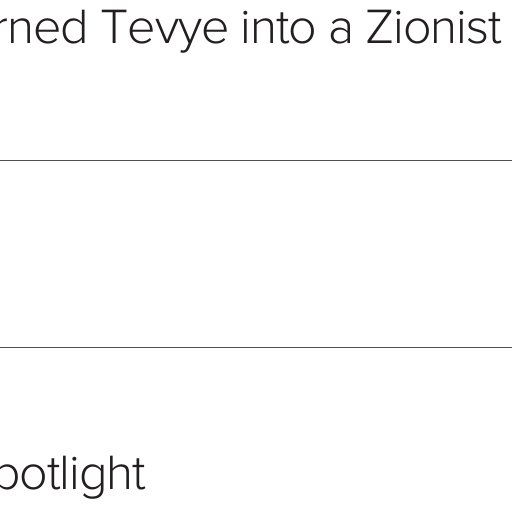Click the letter "h" in "potlight"
Image resolution: width=512 pixels, height=512 pixels.
pos(122,473)
